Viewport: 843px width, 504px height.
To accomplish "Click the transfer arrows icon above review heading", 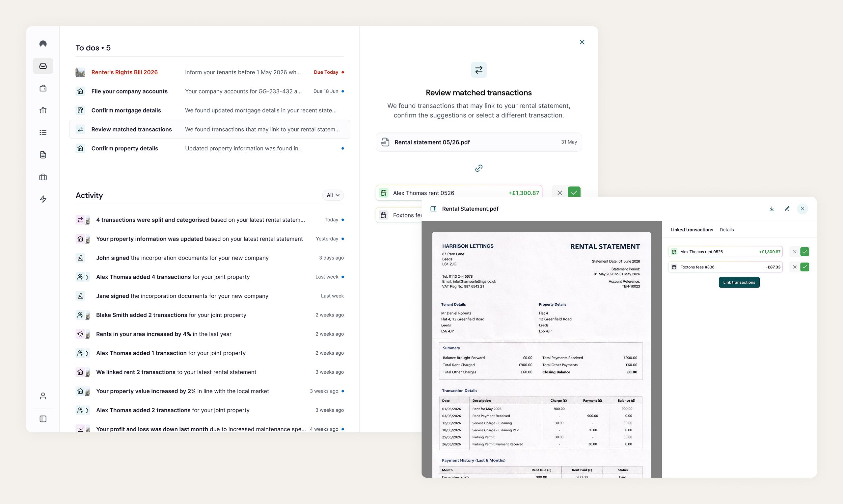I will click(x=478, y=70).
